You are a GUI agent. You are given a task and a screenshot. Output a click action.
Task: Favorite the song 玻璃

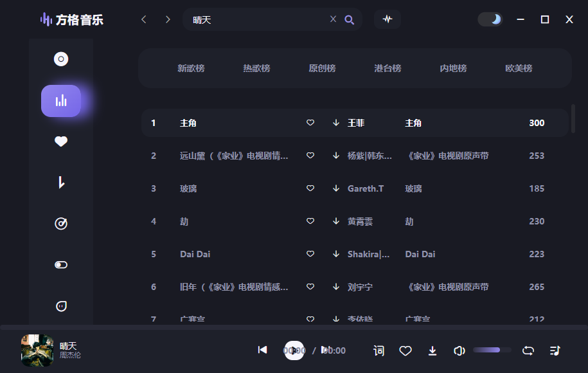tap(310, 188)
